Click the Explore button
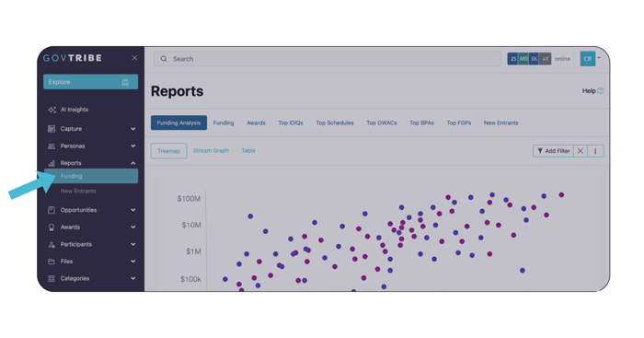Image resolution: width=644 pixels, height=338 pixels. tap(90, 82)
